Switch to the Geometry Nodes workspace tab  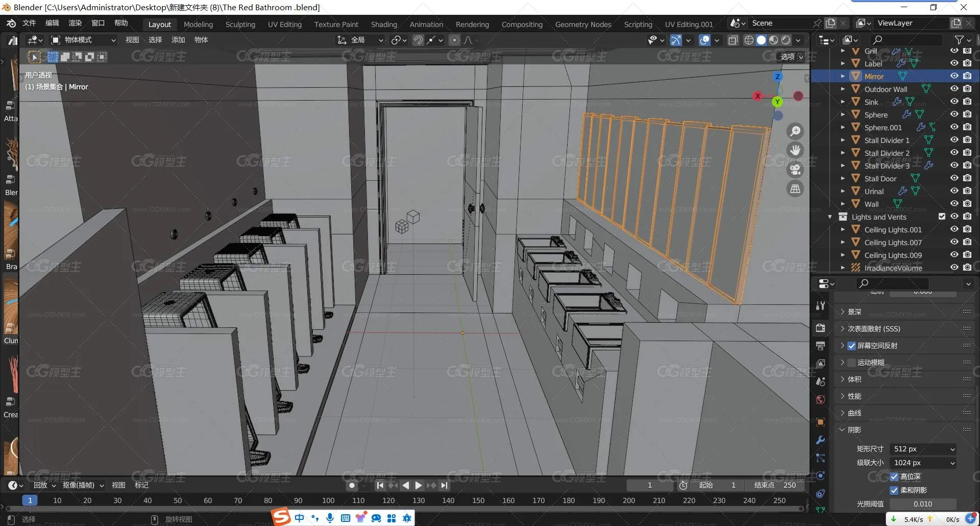tap(583, 25)
